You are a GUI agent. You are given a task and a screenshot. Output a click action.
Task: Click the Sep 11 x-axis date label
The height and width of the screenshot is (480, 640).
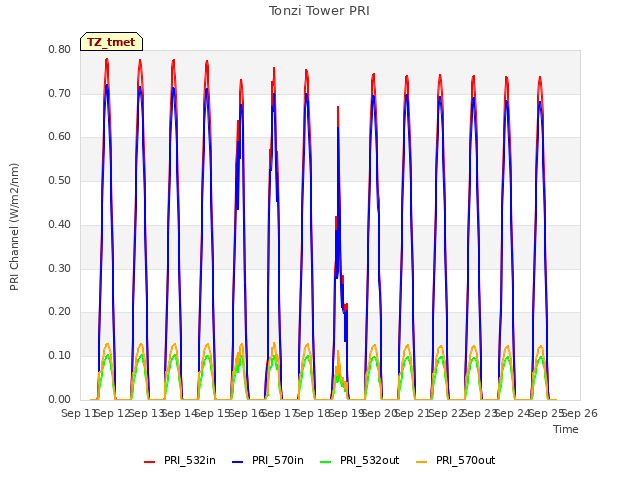79,413
